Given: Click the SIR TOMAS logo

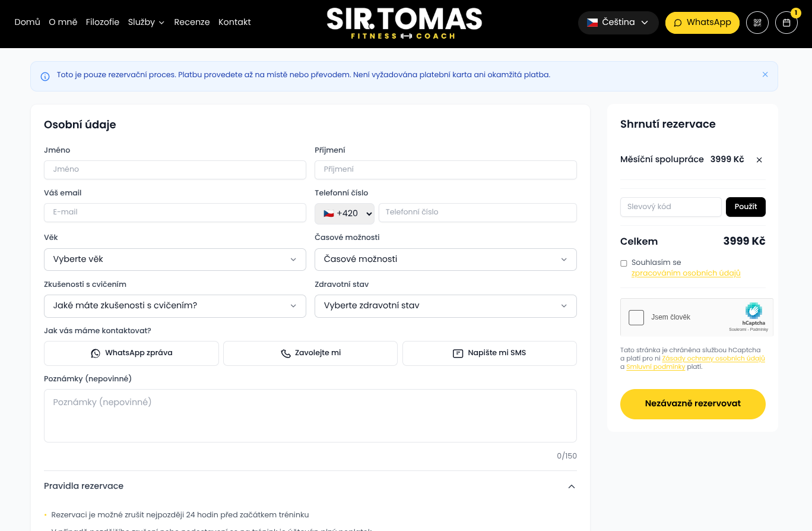Looking at the screenshot, I should pos(404,23).
